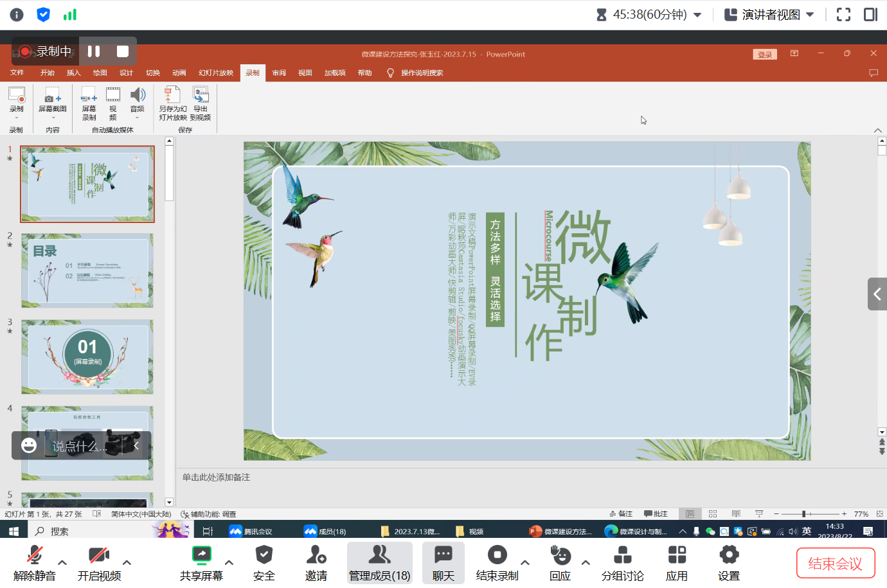Expand the side panel chevron tab

click(x=877, y=294)
